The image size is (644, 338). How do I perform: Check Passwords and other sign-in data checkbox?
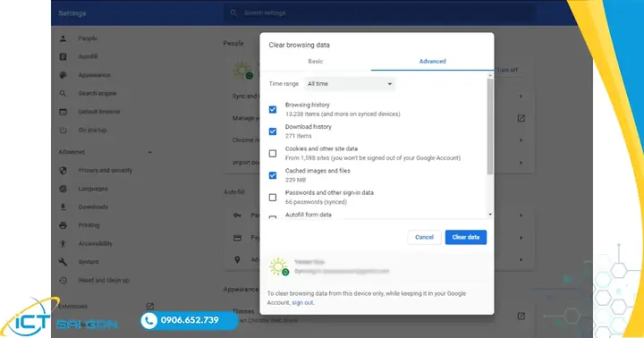pos(273,198)
